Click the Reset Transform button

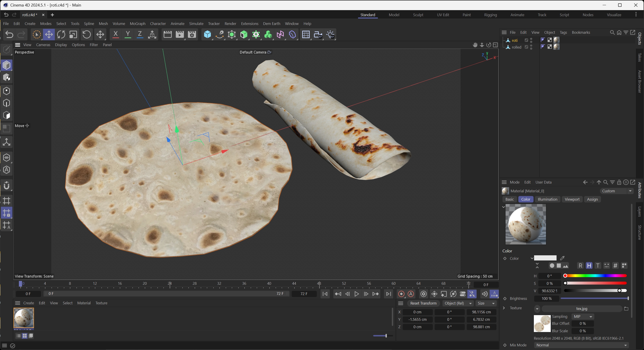coord(423,303)
